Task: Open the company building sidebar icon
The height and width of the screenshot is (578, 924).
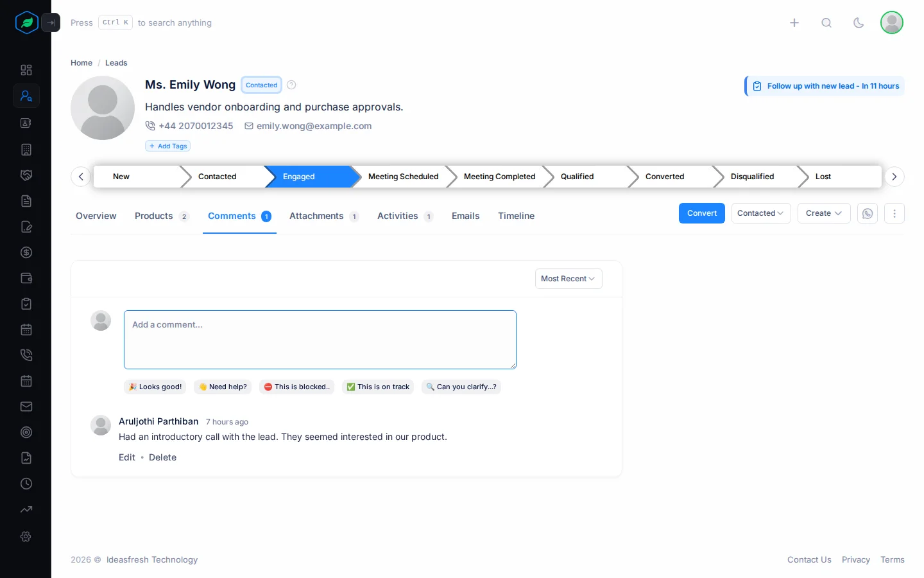Action: click(x=26, y=150)
